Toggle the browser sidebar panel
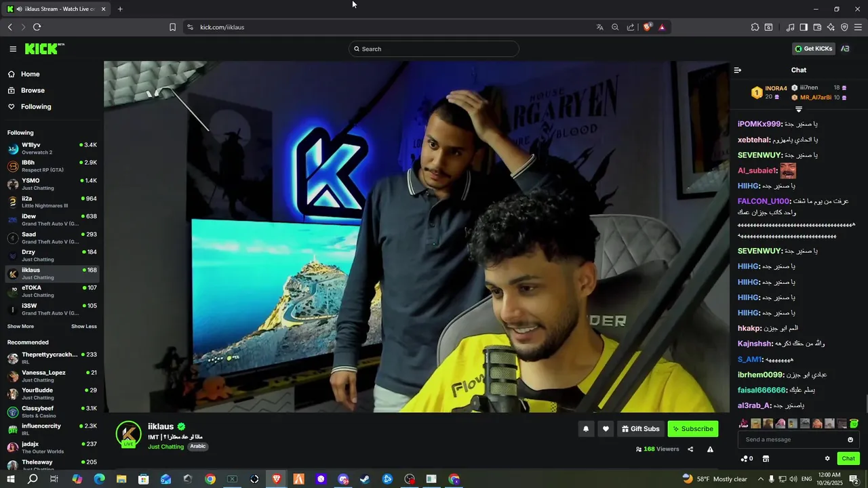Image resolution: width=868 pixels, height=488 pixels. click(x=804, y=27)
